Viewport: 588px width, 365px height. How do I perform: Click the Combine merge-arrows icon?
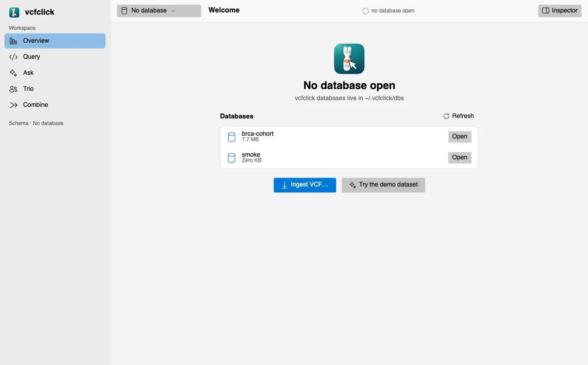(13, 105)
